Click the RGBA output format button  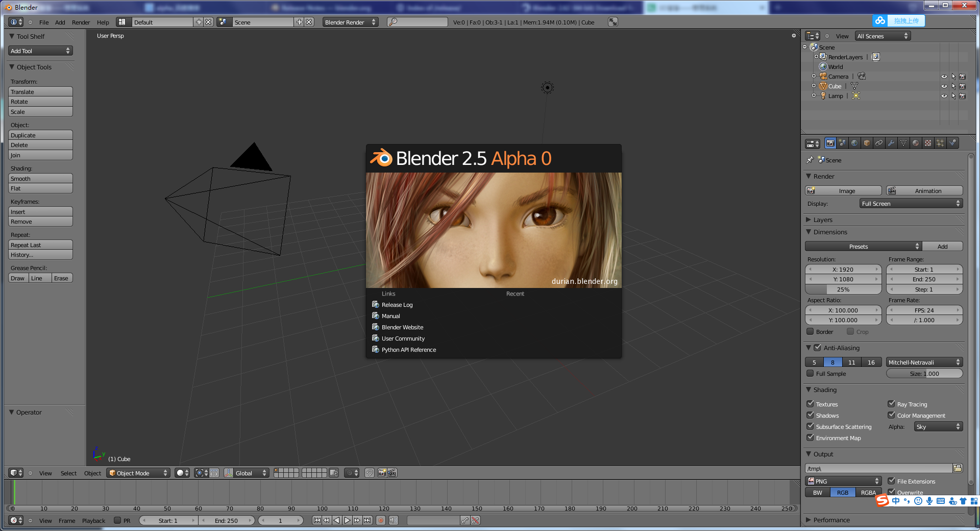(869, 492)
